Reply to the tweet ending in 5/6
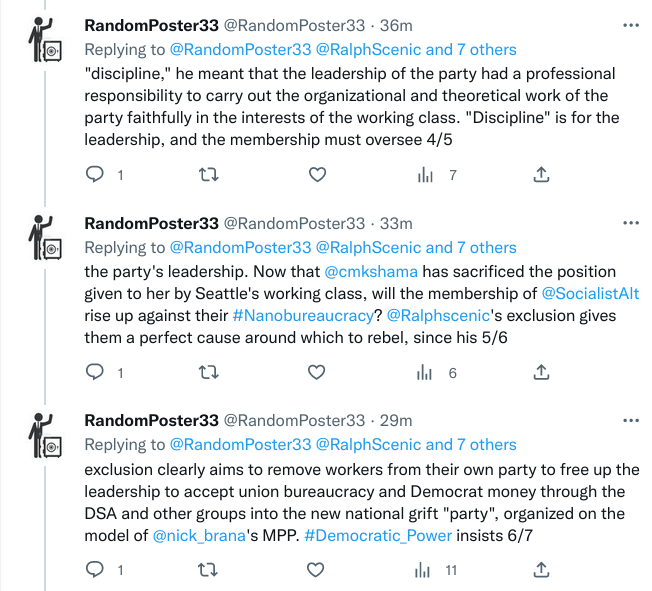This screenshot has width=652, height=591. [95, 373]
